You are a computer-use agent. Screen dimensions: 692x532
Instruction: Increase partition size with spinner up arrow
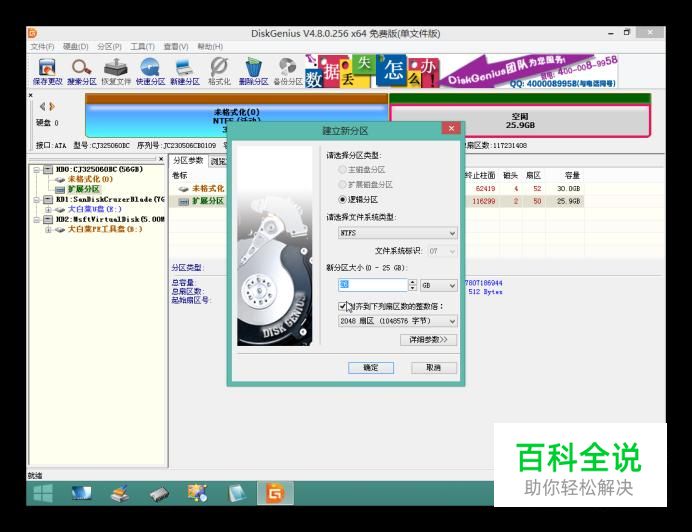(412, 282)
